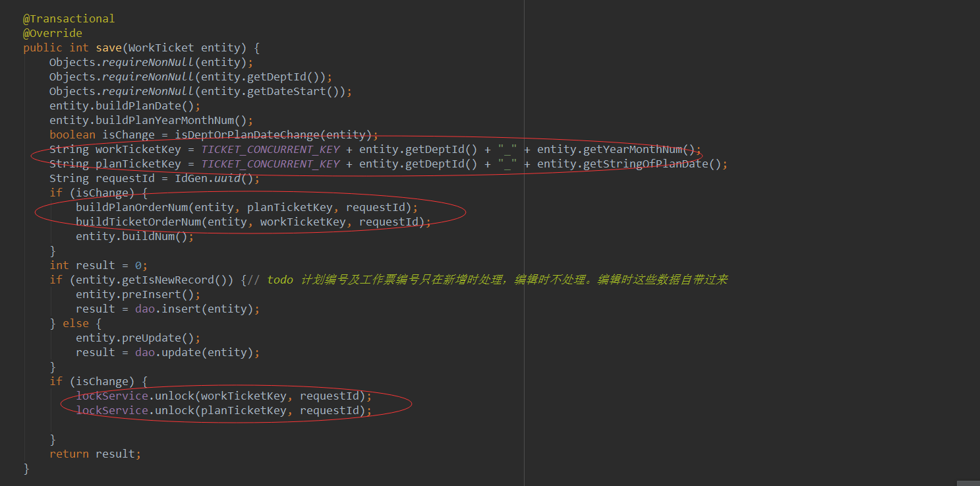Click the entity.buildPlanYearMonthNum(); statement
The image size is (980, 486).
(152, 120)
